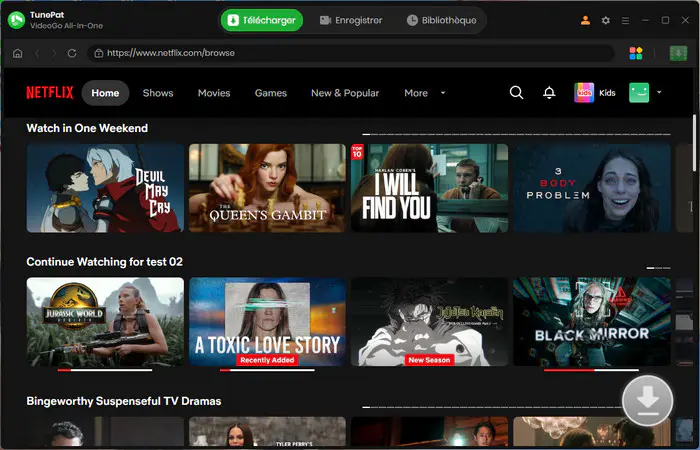This screenshot has width=700, height=450.
Task: Click the TunePat app logo icon
Action: click(x=17, y=20)
